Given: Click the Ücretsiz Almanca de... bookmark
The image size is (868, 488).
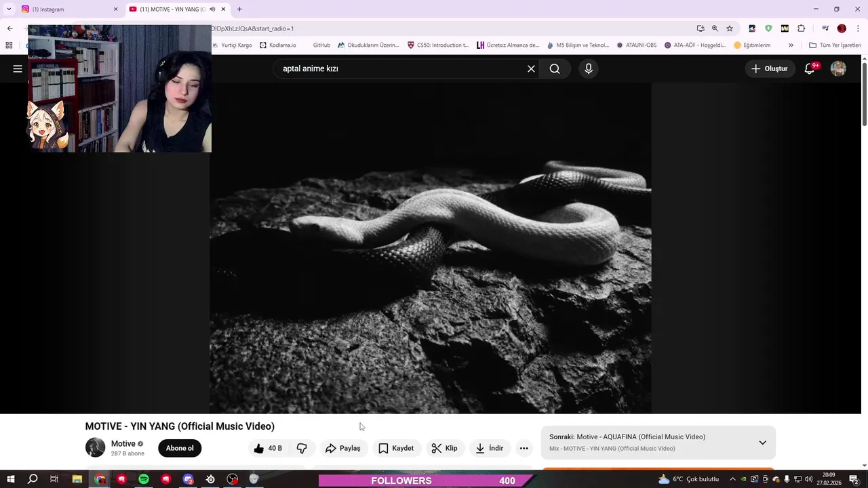Looking at the screenshot, I should (x=508, y=45).
